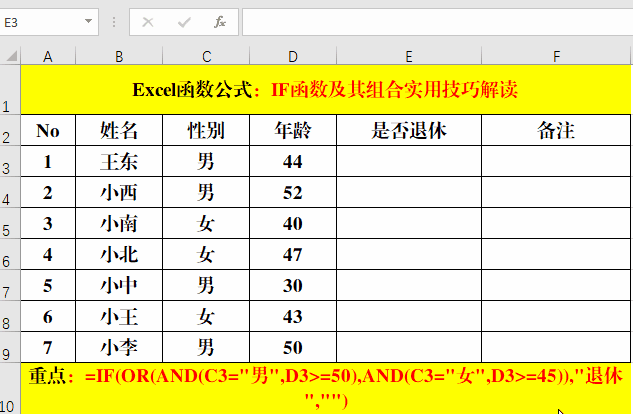Select column D header
Viewport: 633px width, 414px height.
tap(293, 56)
